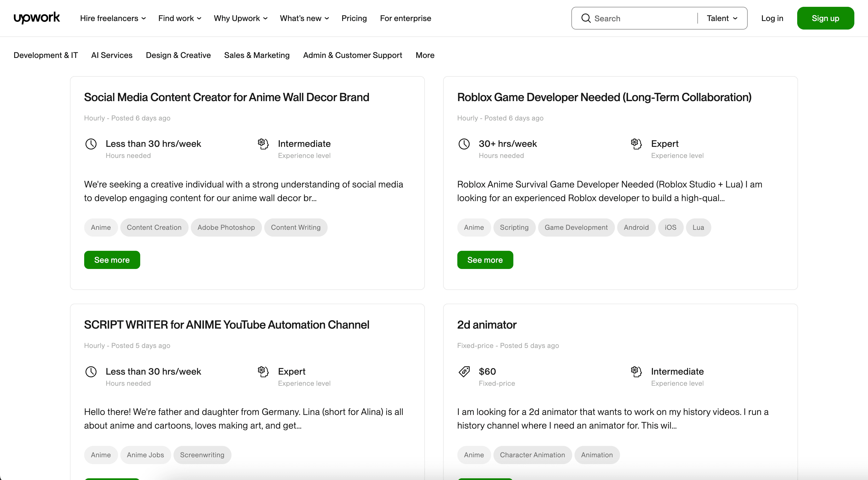Open the More category menu

(x=425, y=55)
